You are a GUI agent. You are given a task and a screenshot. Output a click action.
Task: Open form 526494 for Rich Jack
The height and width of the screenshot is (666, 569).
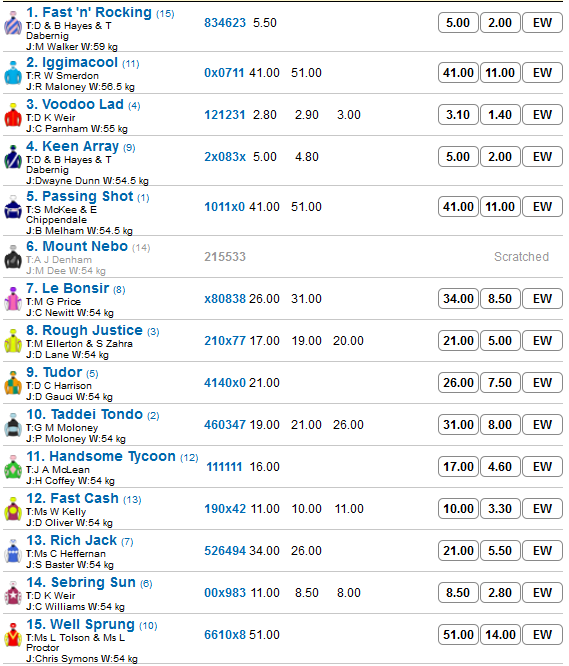coord(225,551)
